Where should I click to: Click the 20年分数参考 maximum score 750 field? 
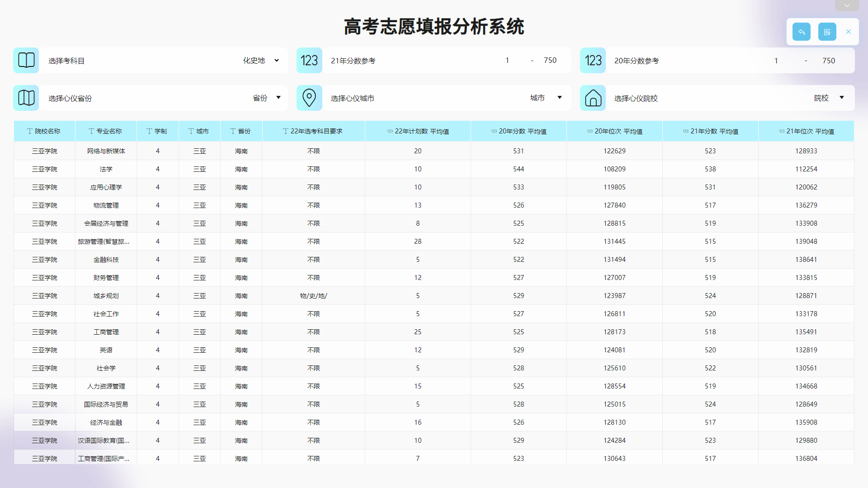[x=829, y=61]
